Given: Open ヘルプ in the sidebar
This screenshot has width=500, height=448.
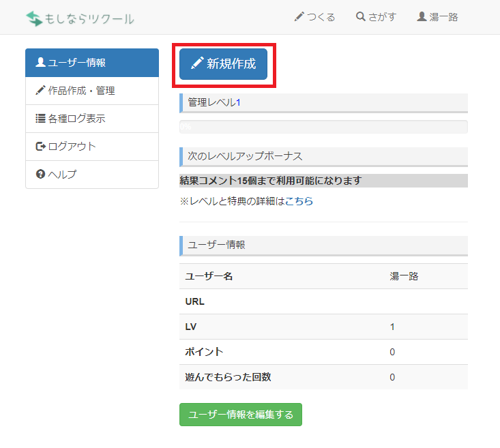Looking at the screenshot, I should [92, 175].
